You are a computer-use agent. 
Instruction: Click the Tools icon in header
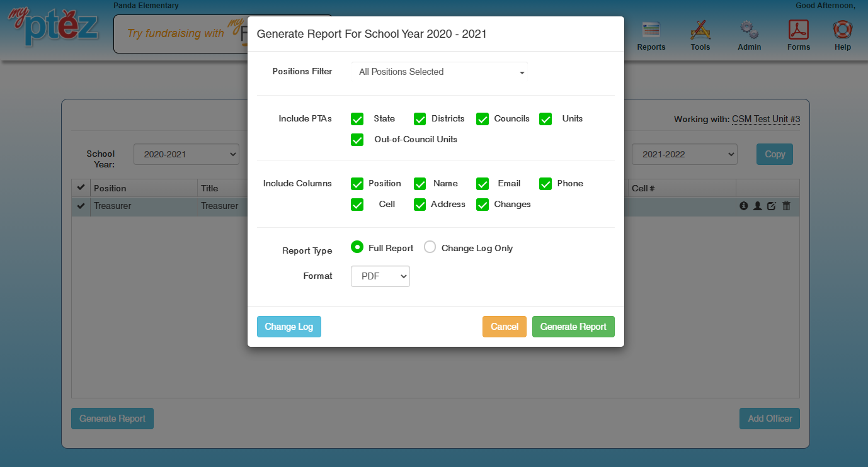700,30
